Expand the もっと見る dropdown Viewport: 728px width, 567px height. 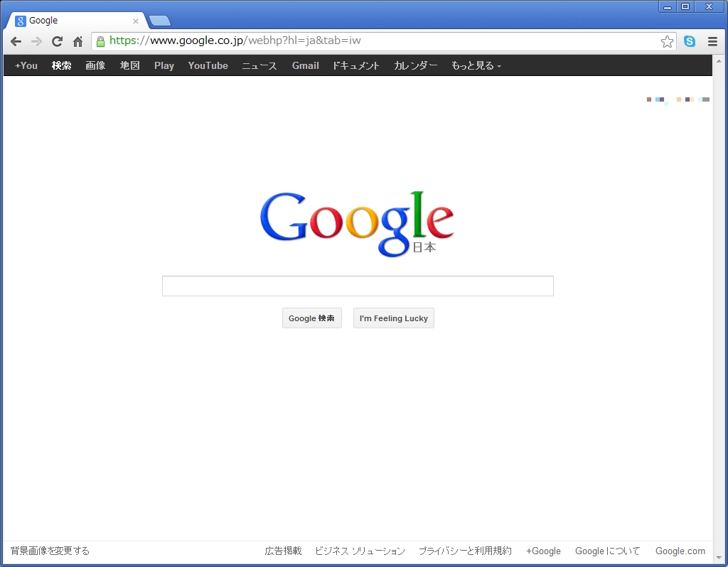pyautogui.click(x=476, y=65)
